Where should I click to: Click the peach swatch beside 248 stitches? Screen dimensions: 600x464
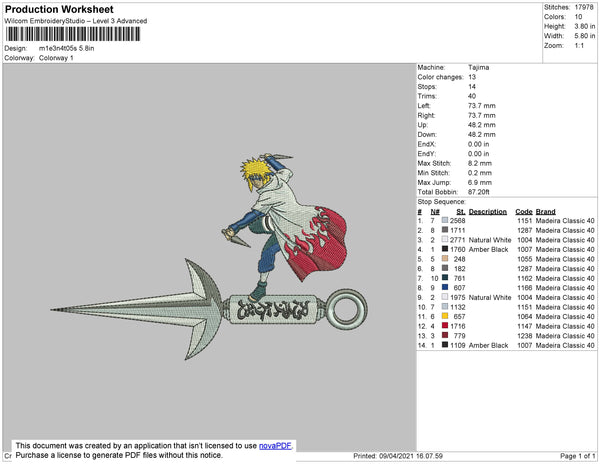tap(445, 259)
